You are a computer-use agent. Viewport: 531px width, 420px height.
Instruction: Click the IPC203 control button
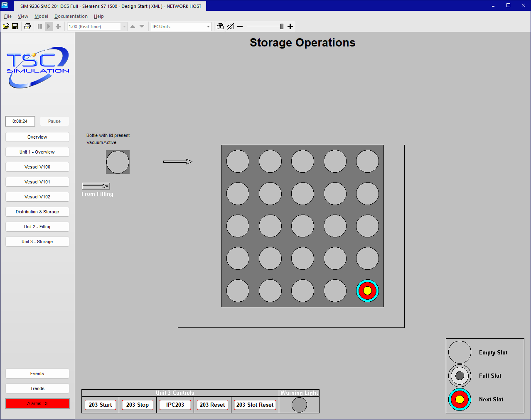pyautogui.click(x=175, y=405)
